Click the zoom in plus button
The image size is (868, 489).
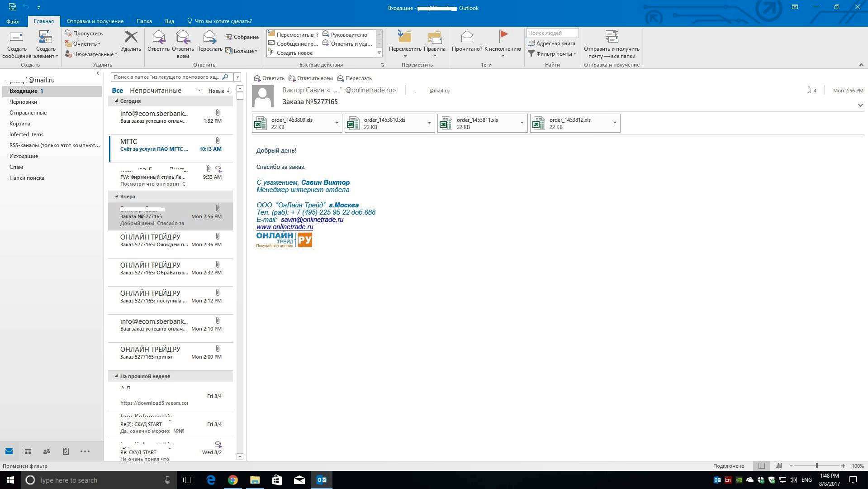click(843, 466)
